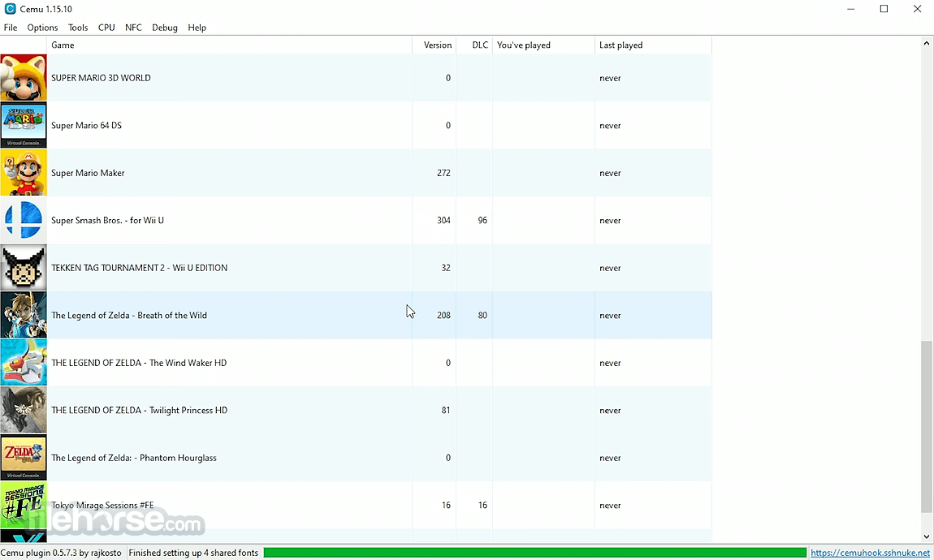
Task: Open the Help menu
Action: tap(197, 28)
